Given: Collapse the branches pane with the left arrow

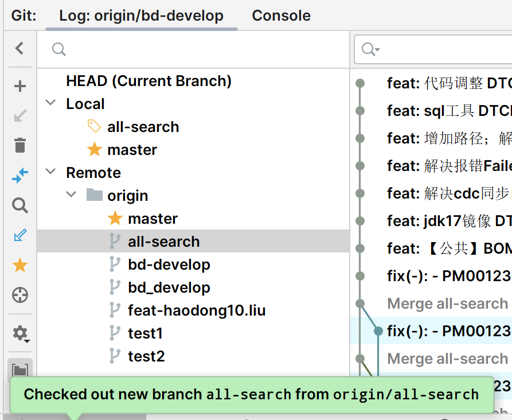Looking at the screenshot, I should tap(19, 48).
